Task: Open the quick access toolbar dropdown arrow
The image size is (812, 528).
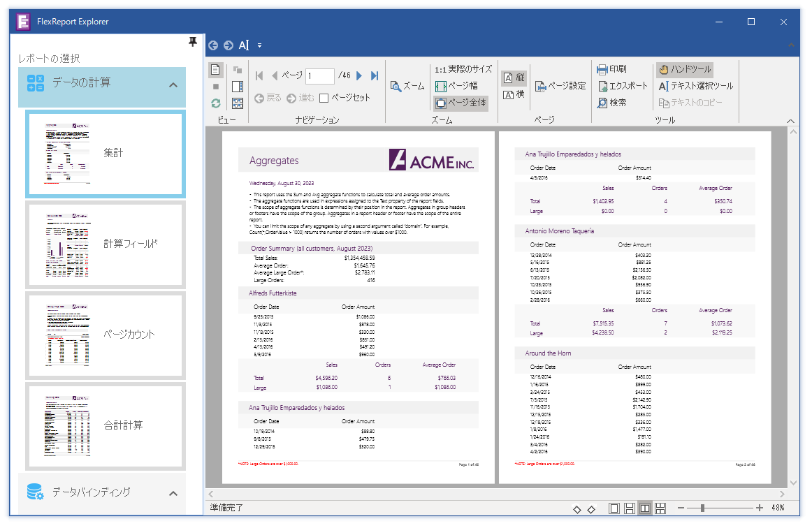Action: click(x=259, y=45)
